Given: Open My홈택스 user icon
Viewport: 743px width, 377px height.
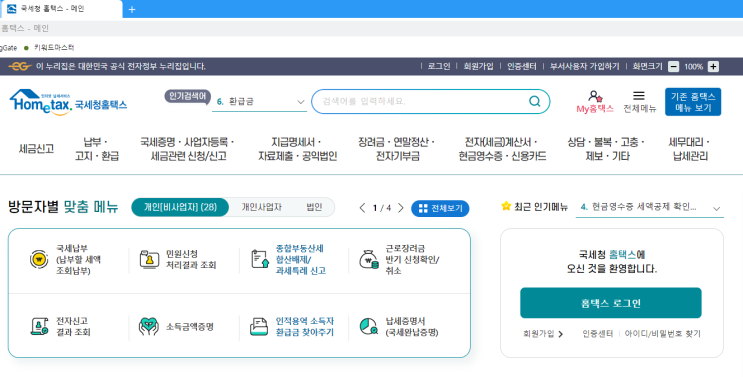Looking at the screenshot, I should coord(595,97).
